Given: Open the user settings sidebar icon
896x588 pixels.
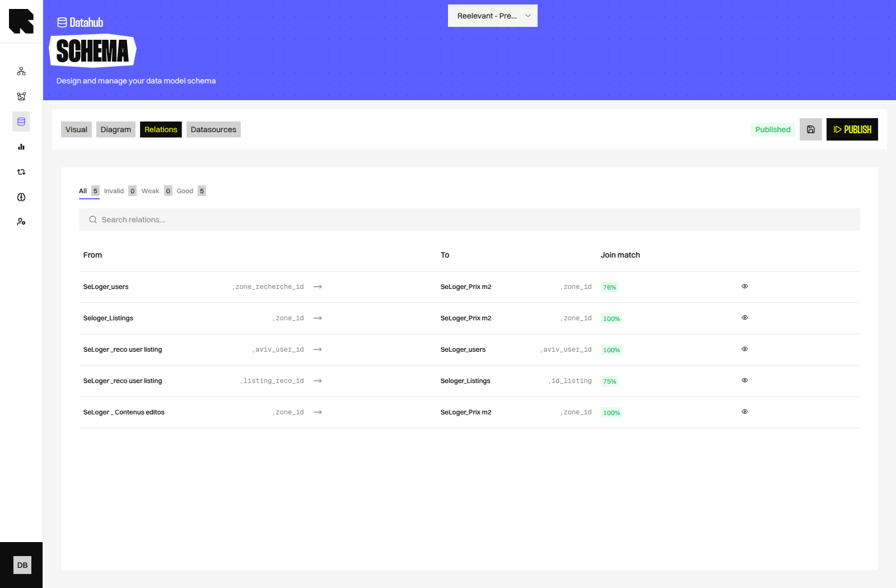Looking at the screenshot, I should coord(21,222).
